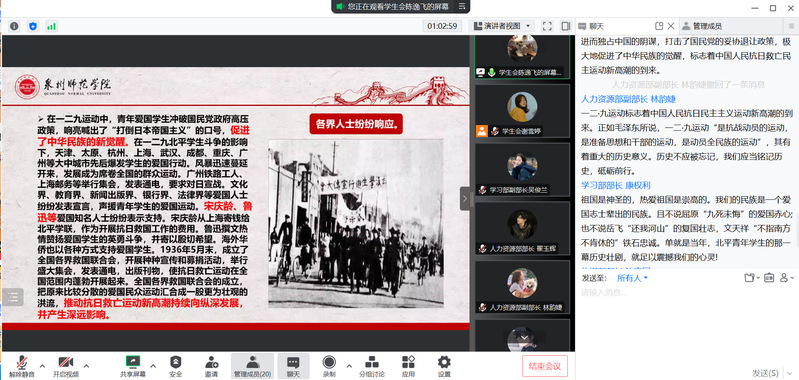Open the 应用 apps icon
Viewport: 799px width, 380px height.
pos(408,366)
